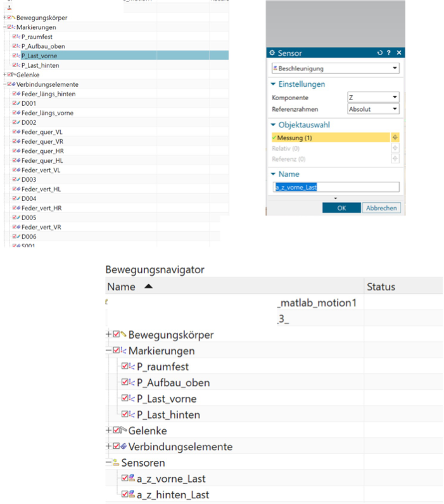Collapse the Einstellungen section
The width and height of the screenshot is (444, 504).
coord(273,84)
